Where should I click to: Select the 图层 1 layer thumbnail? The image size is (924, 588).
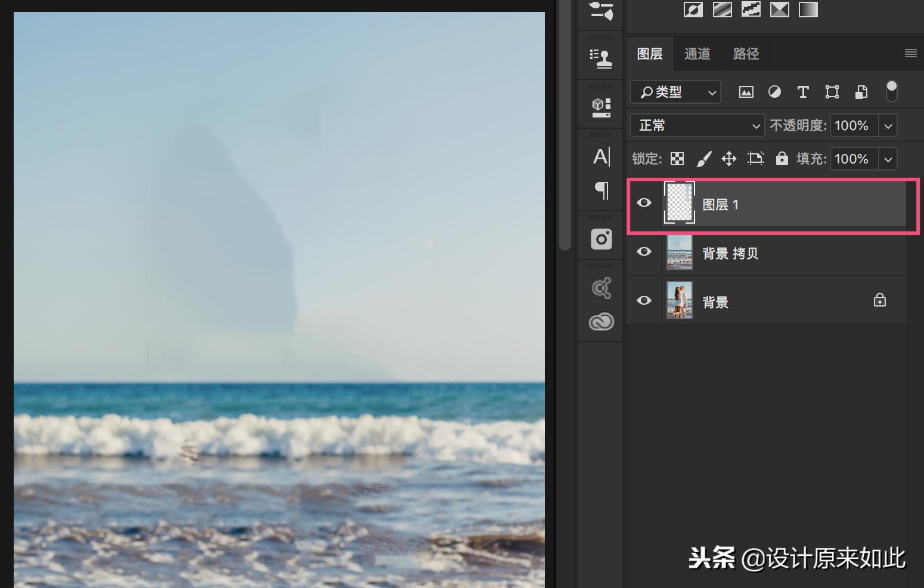680,203
